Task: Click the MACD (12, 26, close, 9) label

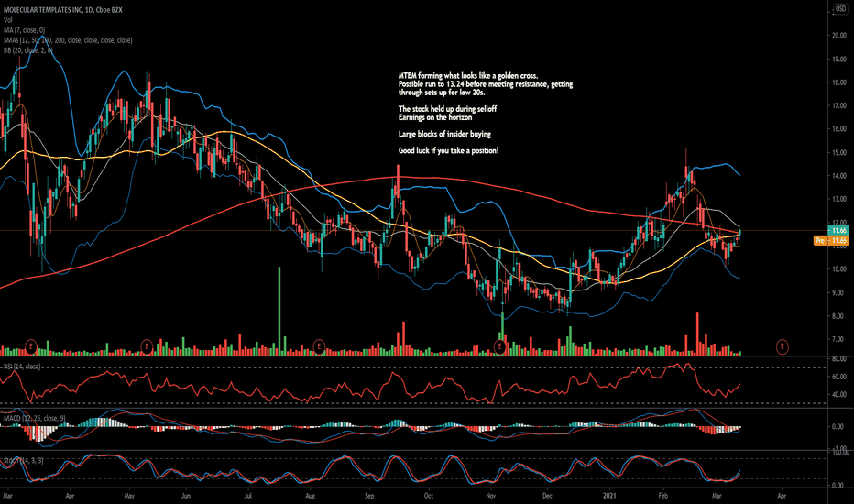Action: tap(34, 418)
